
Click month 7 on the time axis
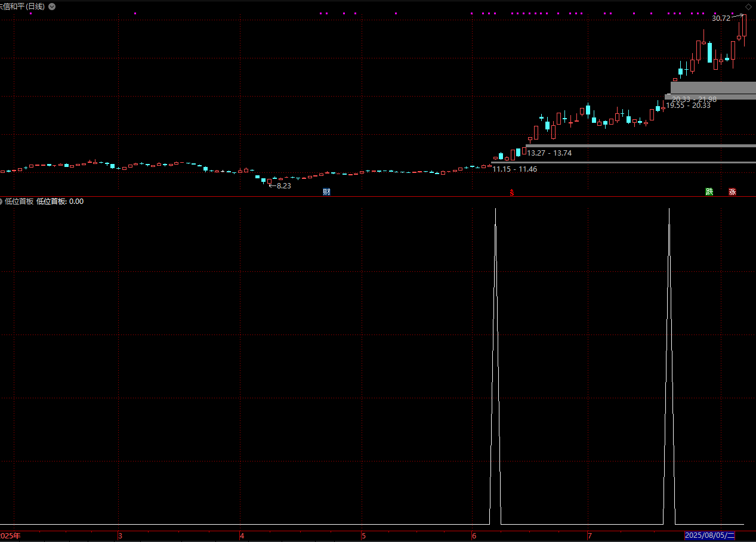click(x=589, y=536)
